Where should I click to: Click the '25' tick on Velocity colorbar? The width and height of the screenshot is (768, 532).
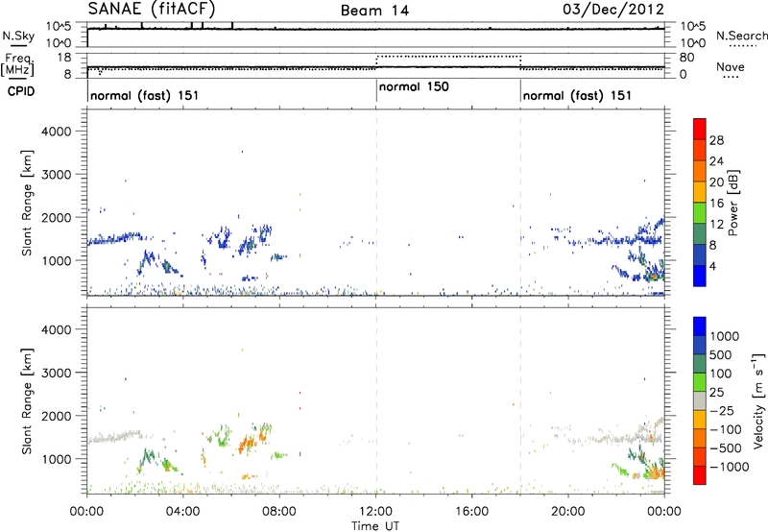(716, 392)
